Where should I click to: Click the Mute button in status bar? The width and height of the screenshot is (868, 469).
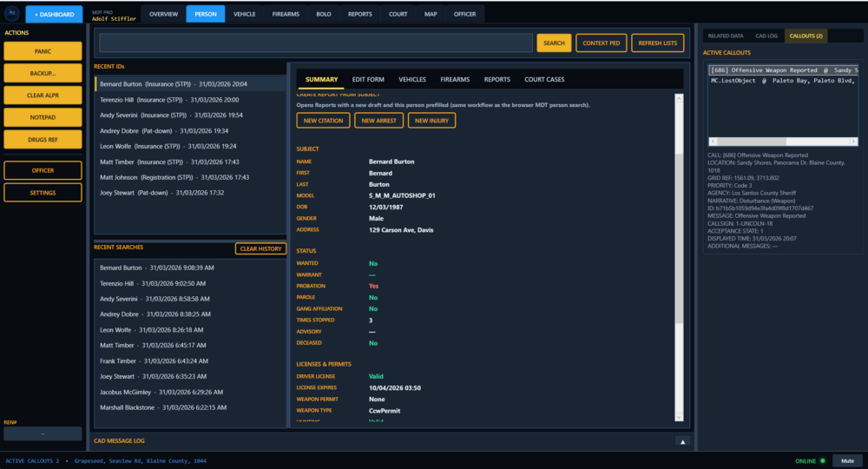847,460
